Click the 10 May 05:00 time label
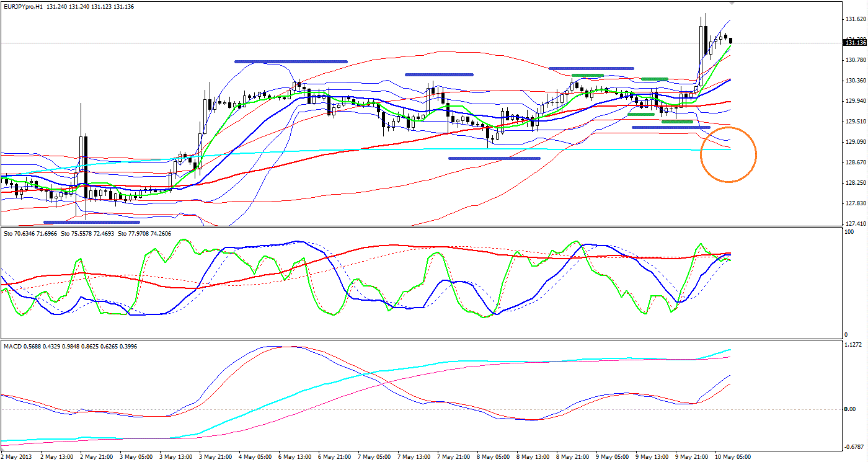 pos(733,457)
